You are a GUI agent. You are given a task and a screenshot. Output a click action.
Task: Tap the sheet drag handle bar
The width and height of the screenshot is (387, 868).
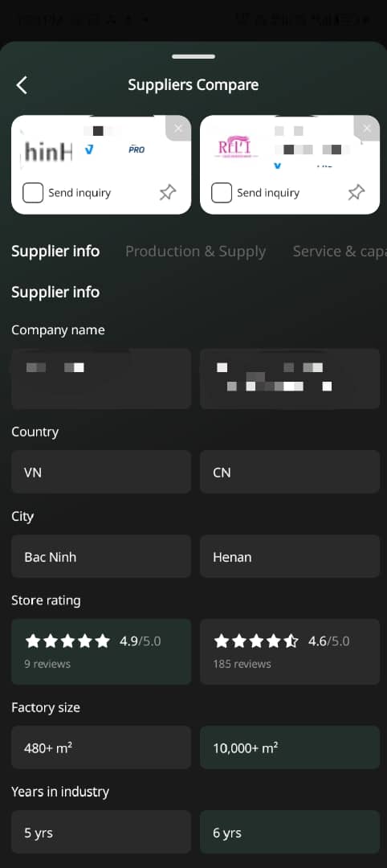[193, 56]
